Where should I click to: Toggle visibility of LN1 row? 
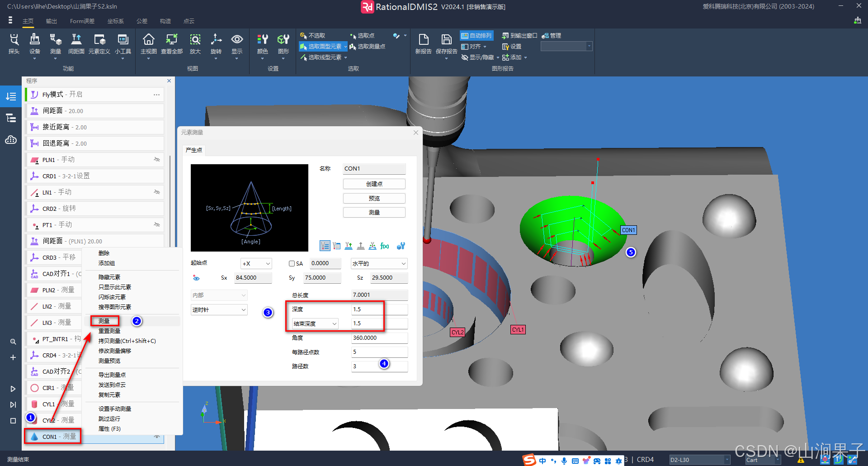tap(157, 192)
